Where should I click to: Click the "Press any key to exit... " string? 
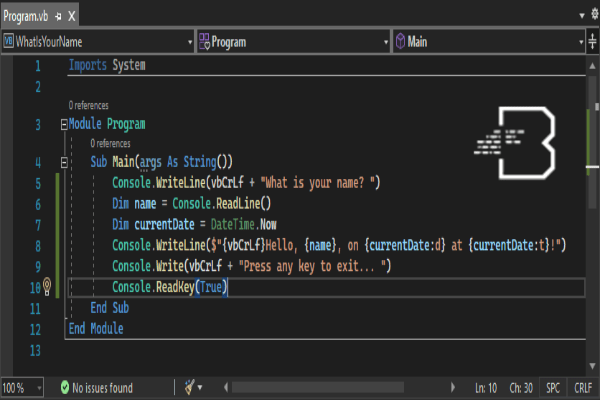click(312, 266)
